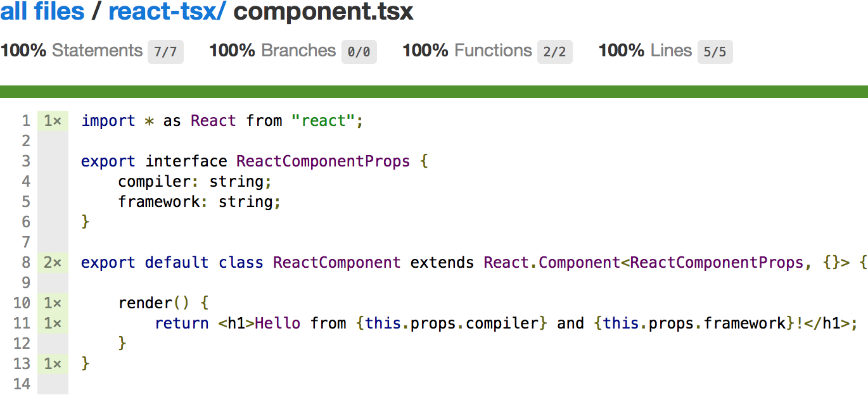The height and width of the screenshot is (395, 868).
Task: Click the 1× hit count on line 13
Action: (53, 364)
